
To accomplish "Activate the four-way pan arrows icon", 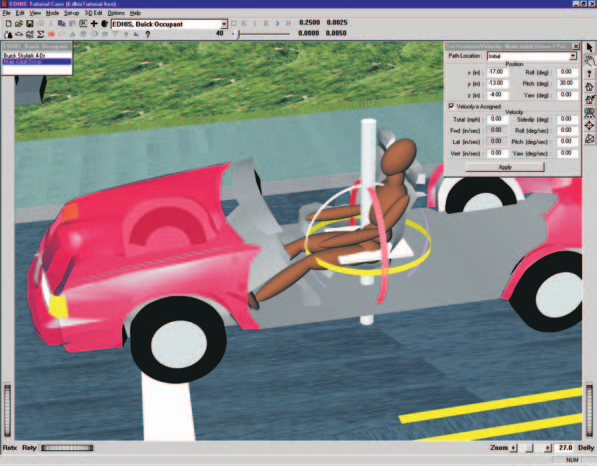I will point(589,125).
